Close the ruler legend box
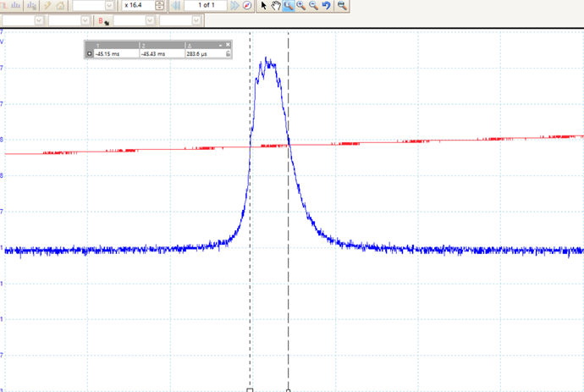Screen dimensions: 584x392 [228, 45]
